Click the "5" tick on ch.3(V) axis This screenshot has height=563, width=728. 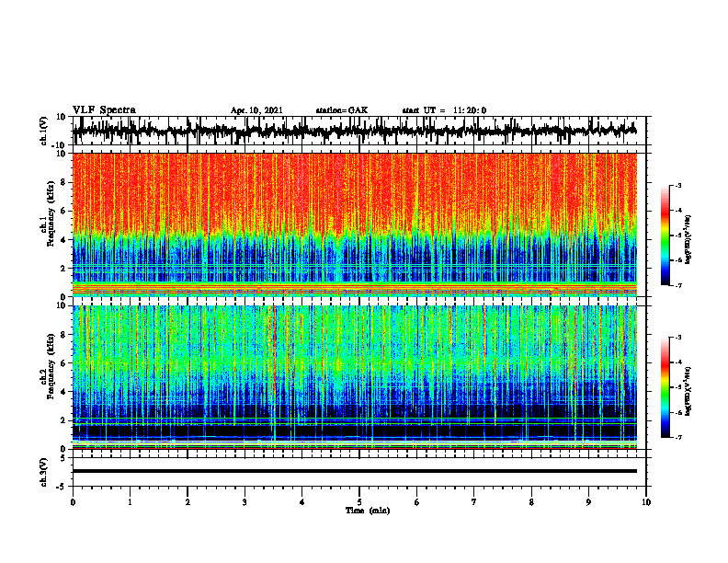[x=64, y=458]
